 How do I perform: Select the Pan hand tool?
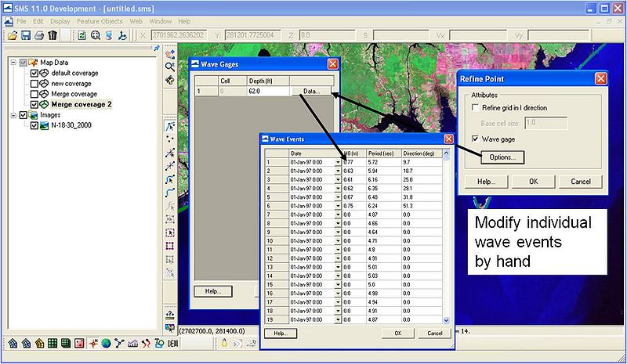pyautogui.click(x=170, y=54)
